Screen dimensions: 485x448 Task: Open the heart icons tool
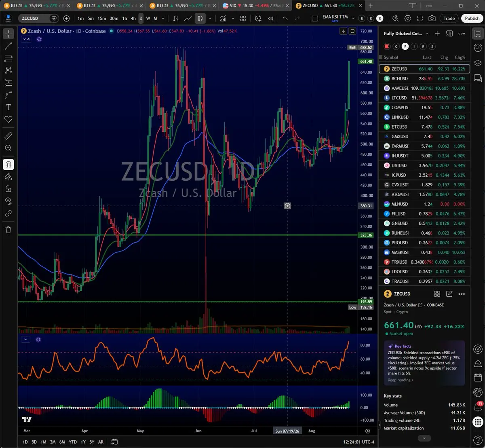click(8, 119)
